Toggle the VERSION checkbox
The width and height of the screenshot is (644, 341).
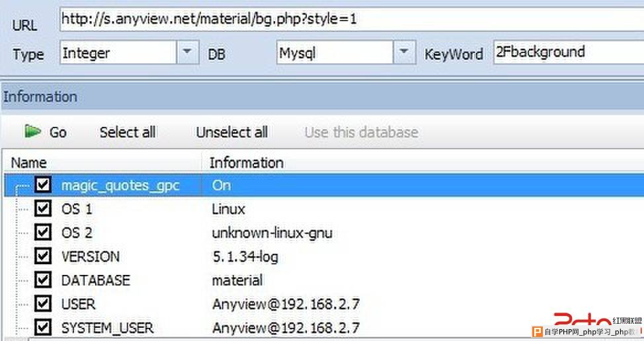tap(43, 256)
